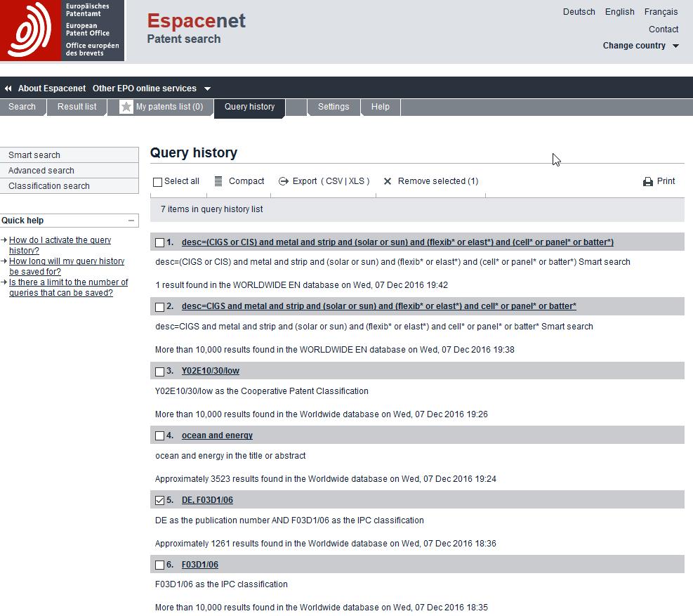Switch language to Deutsch
The height and width of the screenshot is (616, 693).
(x=579, y=12)
